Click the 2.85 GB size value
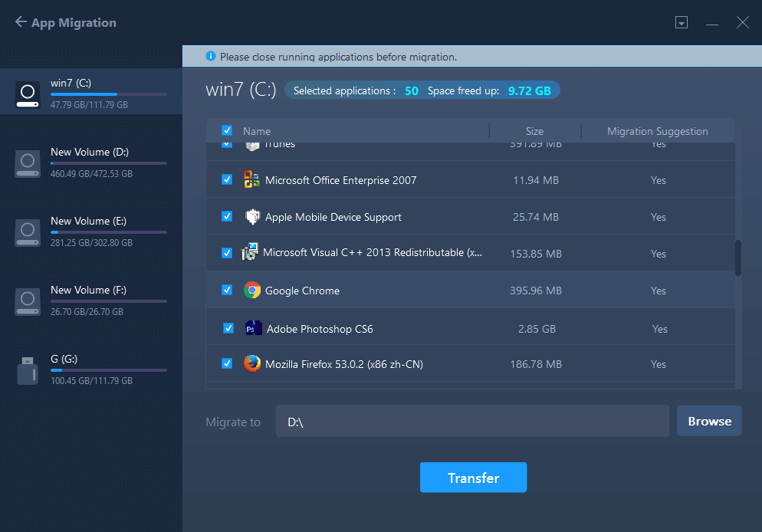This screenshot has width=762, height=532. tap(537, 329)
